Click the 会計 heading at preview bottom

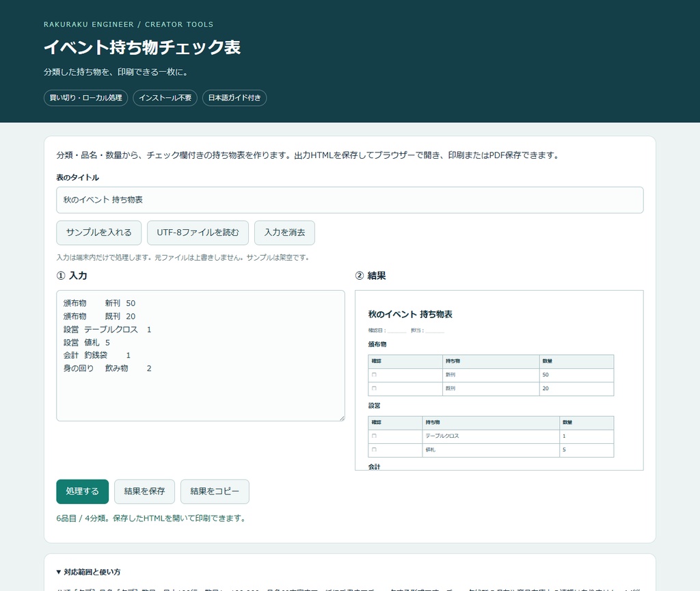point(374,467)
